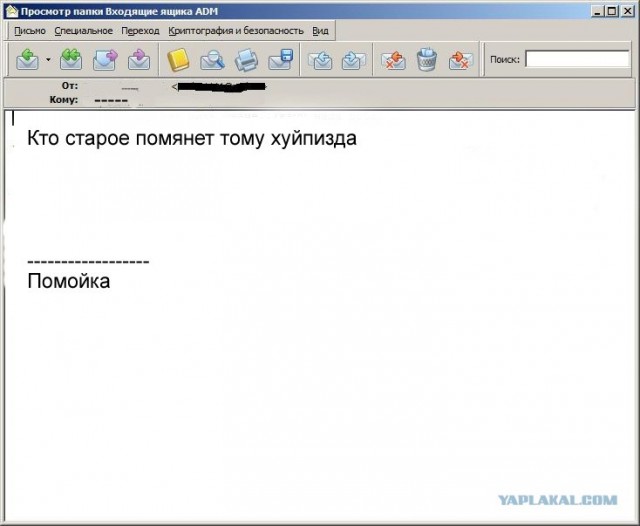Screen dimensions: 640x526
Task: Delete message with the trash bin icon
Action: pyautogui.click(x=427, y=60)
